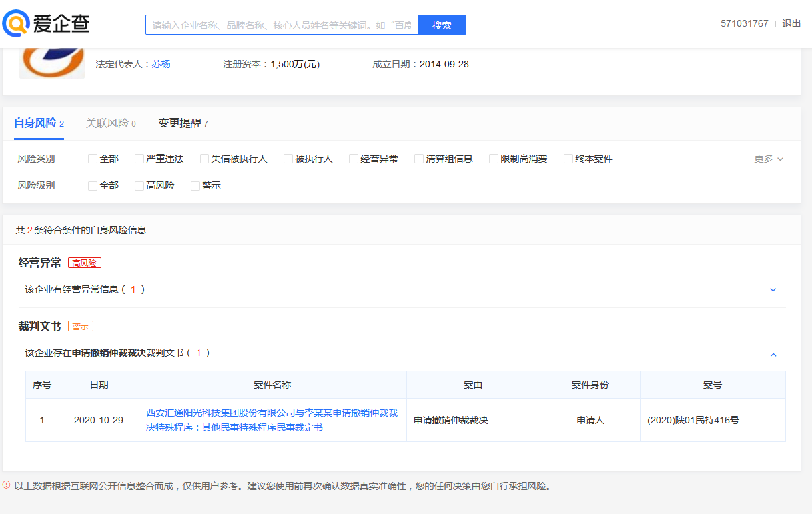The image size is (812, 514).
Task: Select the 案由 column header
Action: coord(473,385)
